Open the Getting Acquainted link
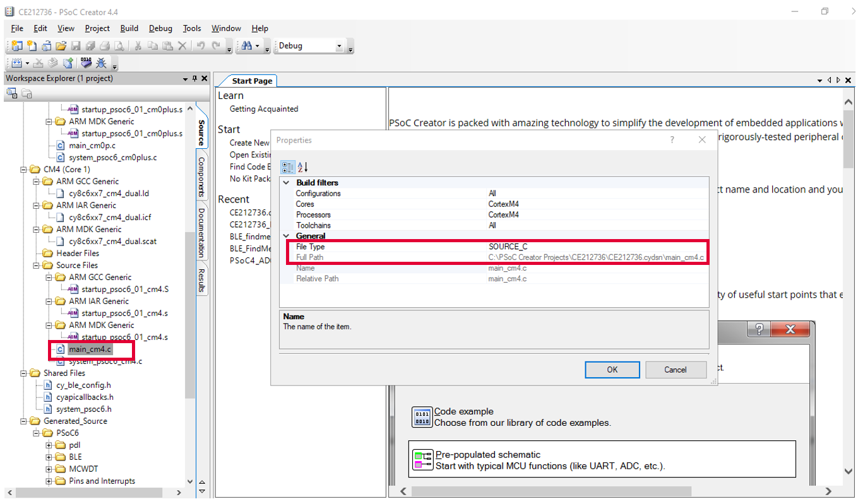The height and width of the screenshot is (504, 858). coord(264,109)
